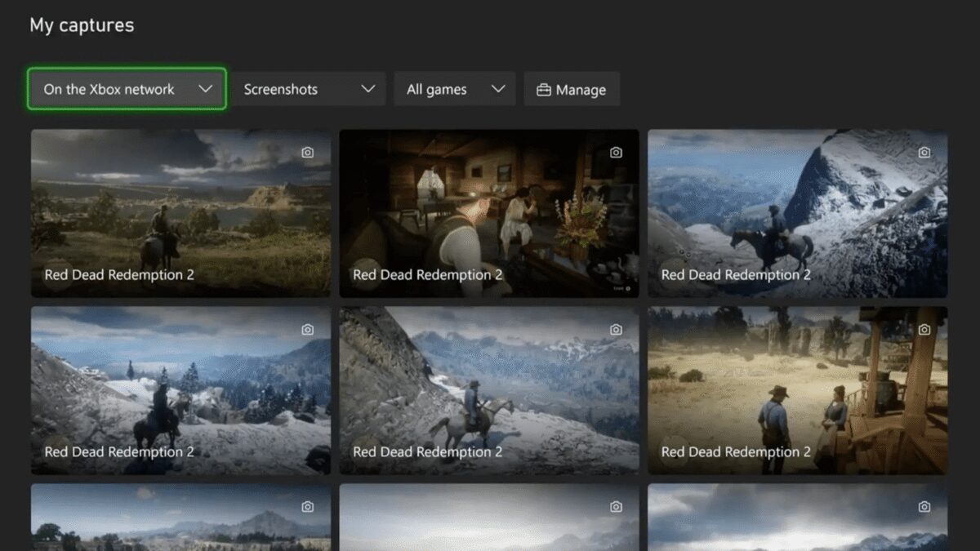The height and width of the screenshot is (551, 980).
Task: Open the Screenshots filter dropdown
Action: click(310, 89)
